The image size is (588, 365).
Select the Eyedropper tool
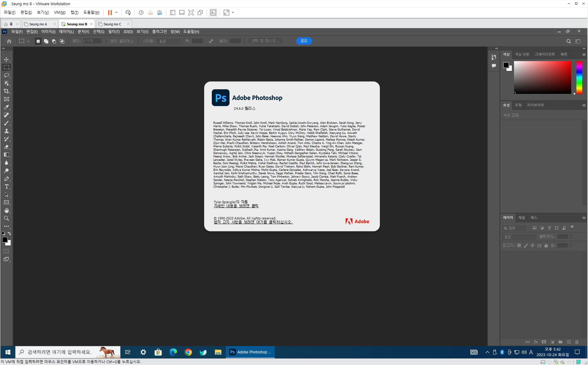coord(6,107)
